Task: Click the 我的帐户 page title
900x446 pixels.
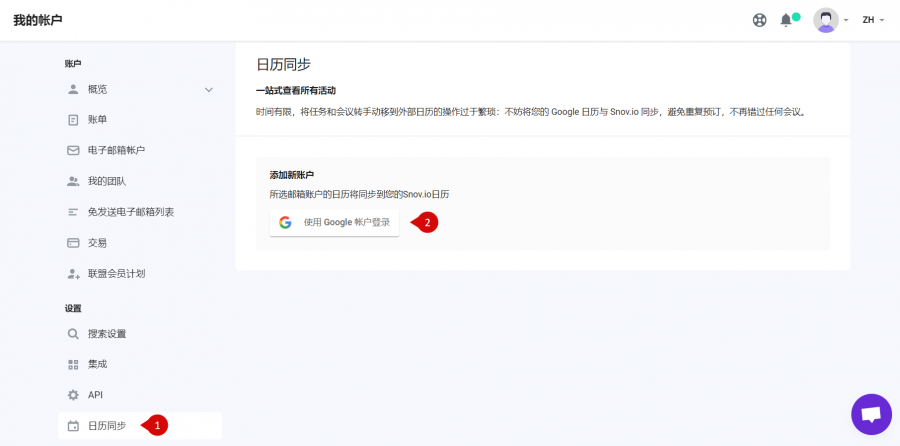Action: (38, 20)
